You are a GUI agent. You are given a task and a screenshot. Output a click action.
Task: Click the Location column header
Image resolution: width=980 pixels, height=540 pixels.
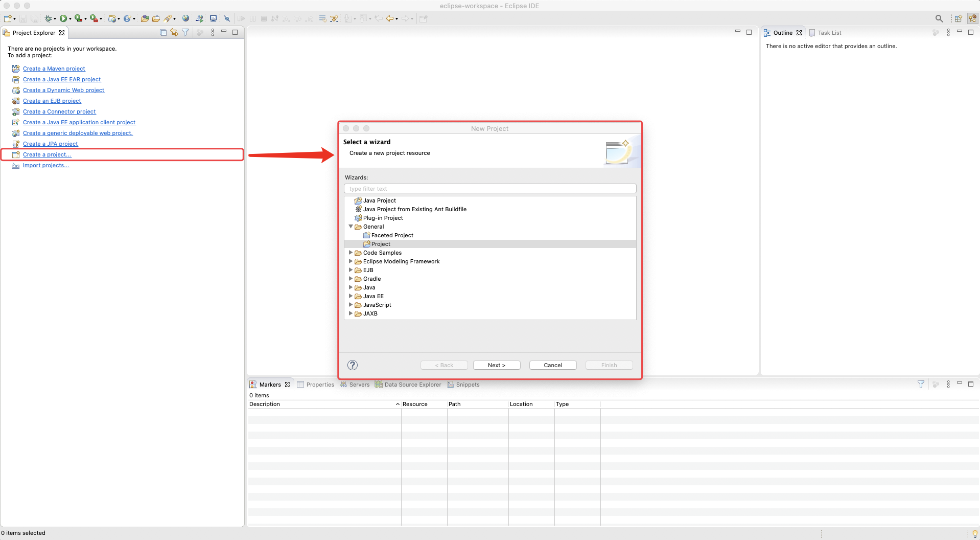point(531,404)
